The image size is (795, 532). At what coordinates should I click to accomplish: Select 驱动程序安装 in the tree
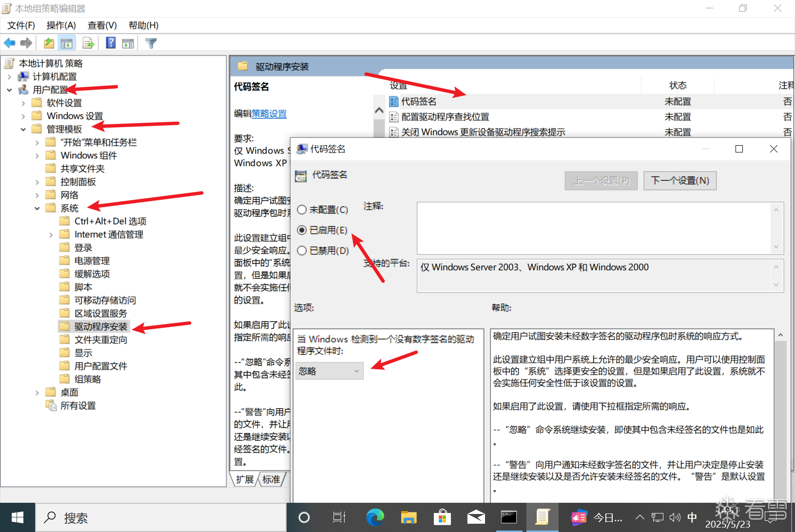pos(100,326)
